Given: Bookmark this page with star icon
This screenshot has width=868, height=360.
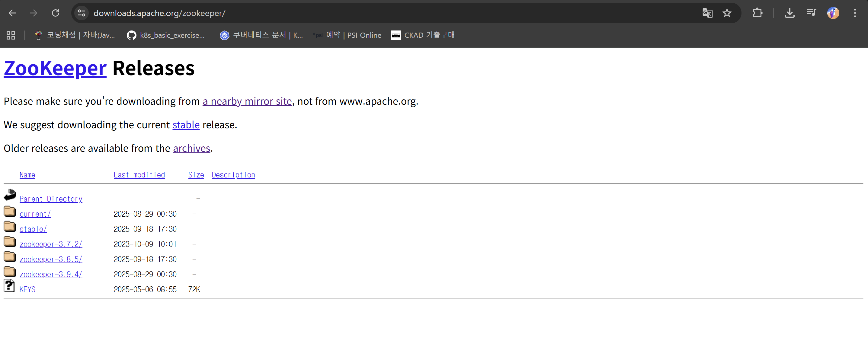Looking at the screenshot, I should 727,13.
